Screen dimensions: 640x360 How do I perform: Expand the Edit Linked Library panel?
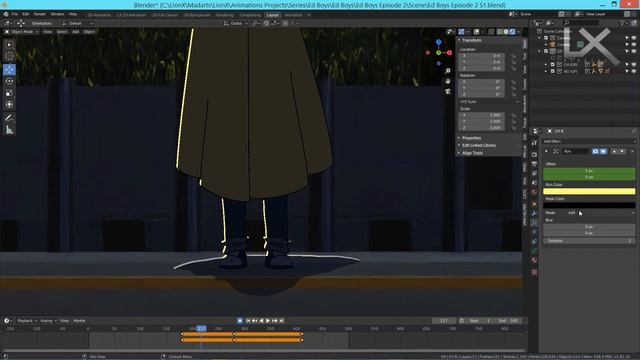click(478, 145)
